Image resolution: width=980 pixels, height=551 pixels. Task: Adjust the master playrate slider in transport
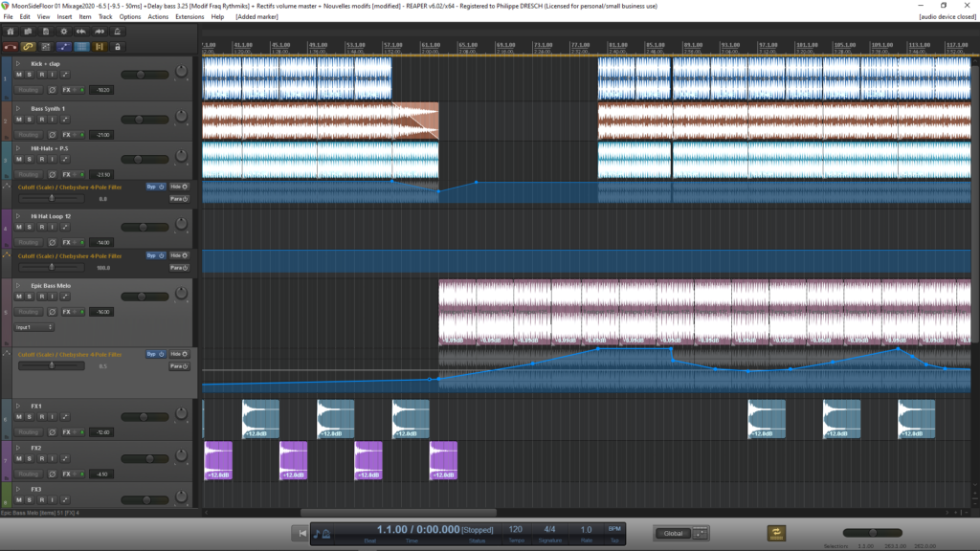coord(873,533)
